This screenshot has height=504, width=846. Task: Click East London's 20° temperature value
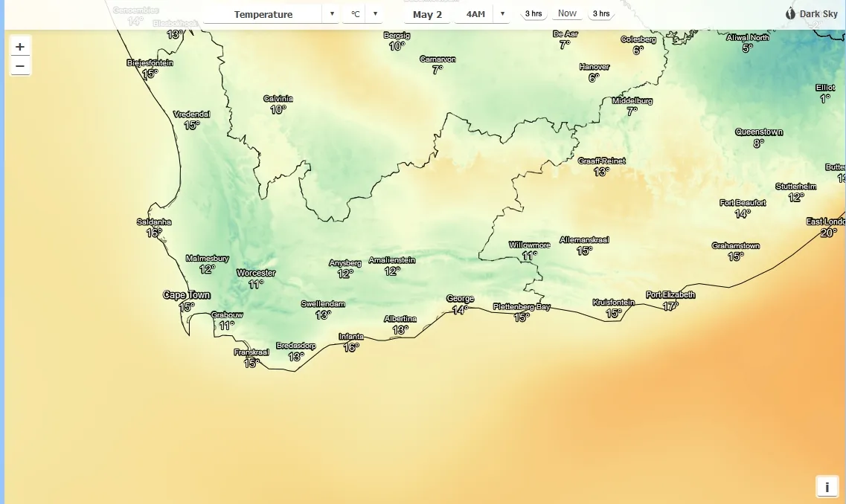click(x=829, y=233)
